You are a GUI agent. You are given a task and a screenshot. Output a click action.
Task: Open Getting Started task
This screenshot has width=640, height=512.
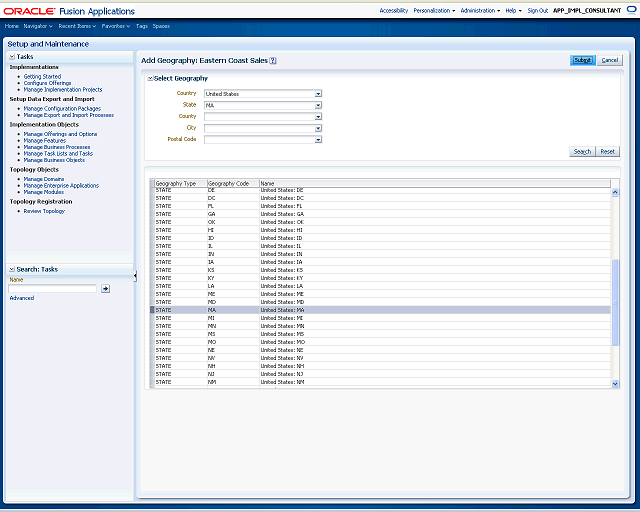coord(42,76)
